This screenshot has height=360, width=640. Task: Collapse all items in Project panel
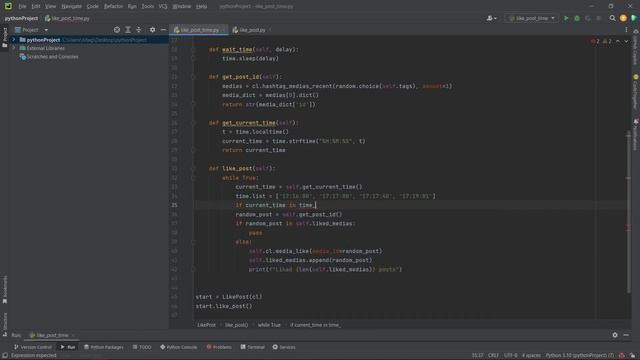pos(139,30)
